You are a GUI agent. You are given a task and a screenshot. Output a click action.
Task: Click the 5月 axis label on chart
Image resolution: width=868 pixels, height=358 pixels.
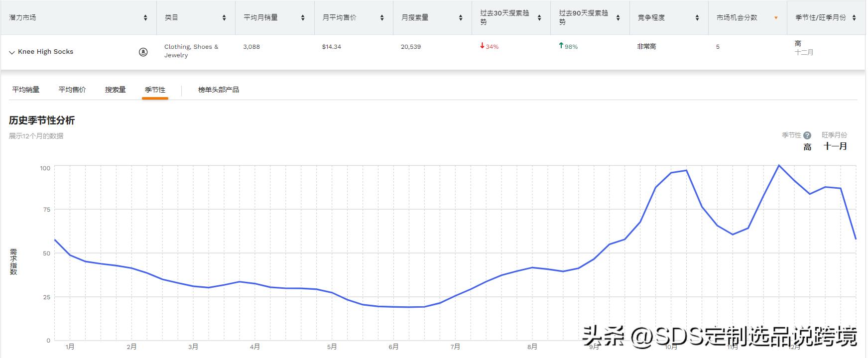[332, 347]
